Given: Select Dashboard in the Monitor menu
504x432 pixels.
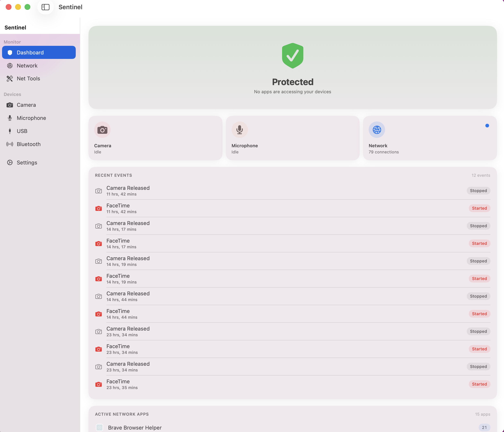Looking at the screenshot, I should click(x=30, y=52).
